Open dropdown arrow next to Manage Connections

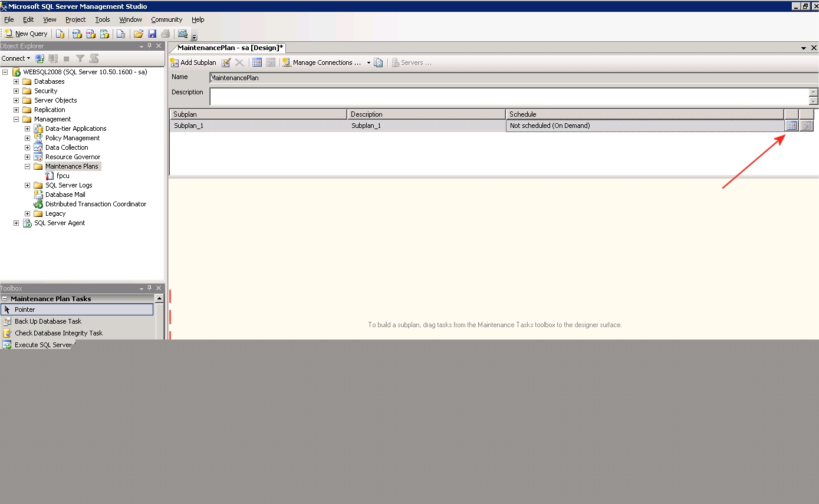[369, 62]
